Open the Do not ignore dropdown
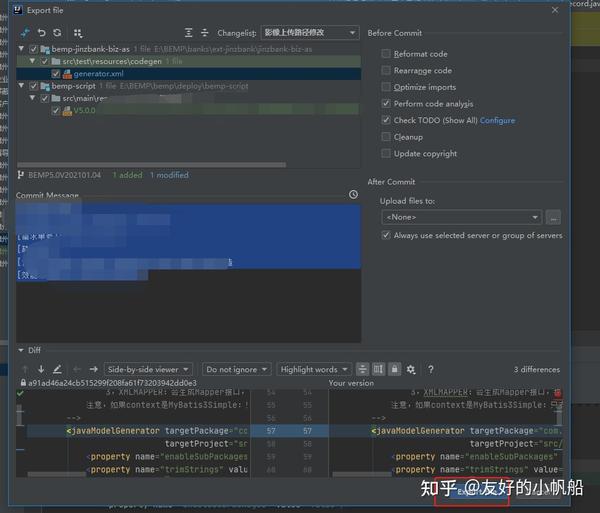 236,369
